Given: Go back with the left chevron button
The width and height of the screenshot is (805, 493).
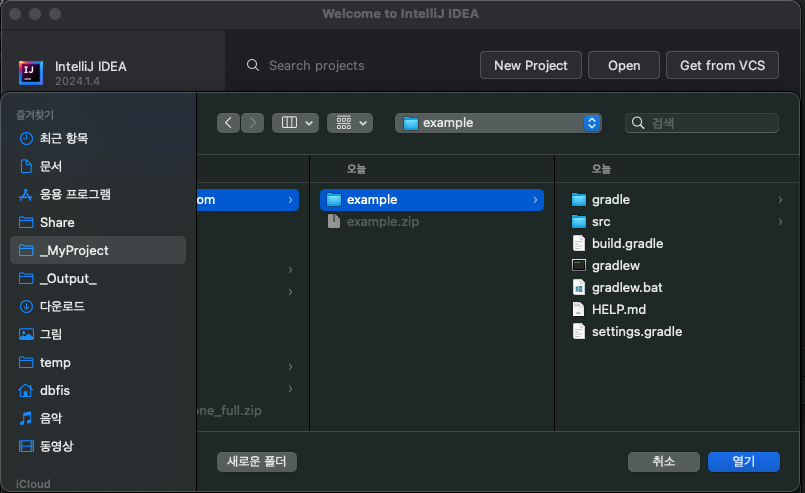Looking at the screenshot, I should [228, 123].
